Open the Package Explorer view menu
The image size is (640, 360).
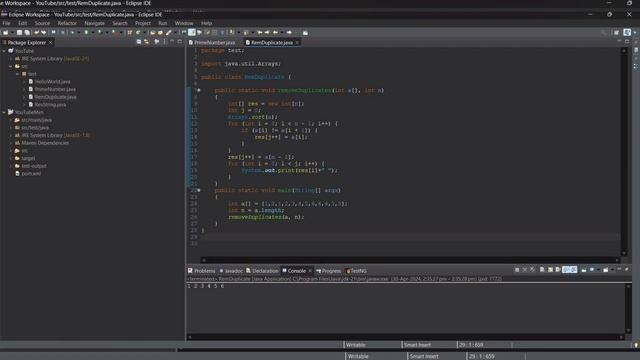click(x=164, y=42)
